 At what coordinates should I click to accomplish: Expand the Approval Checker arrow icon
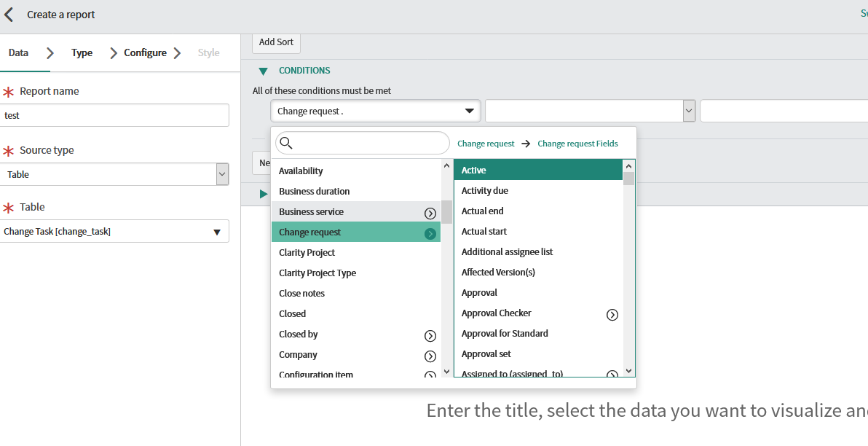tap(612, 314)
